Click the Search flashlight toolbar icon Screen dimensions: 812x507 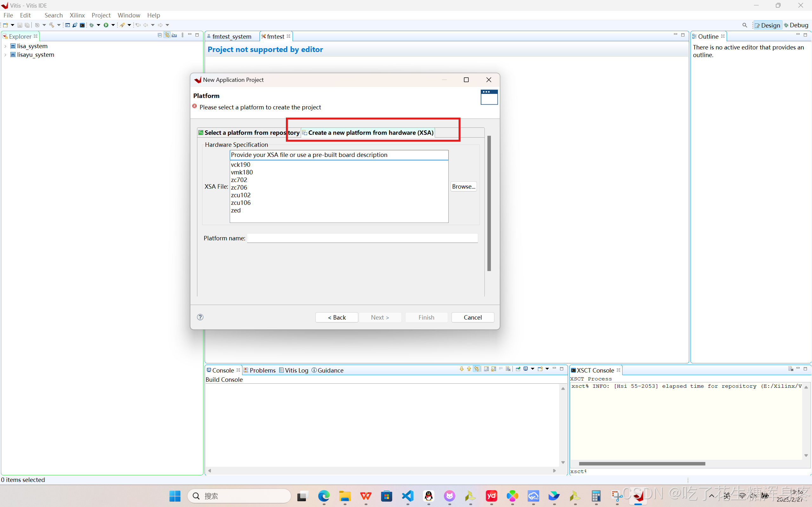click(122, 25)
